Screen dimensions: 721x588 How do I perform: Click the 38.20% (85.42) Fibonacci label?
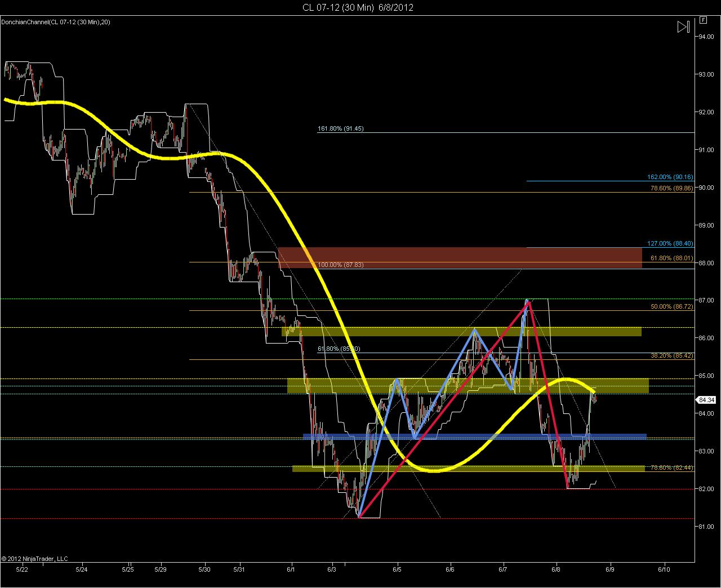[x=672, y=355]
